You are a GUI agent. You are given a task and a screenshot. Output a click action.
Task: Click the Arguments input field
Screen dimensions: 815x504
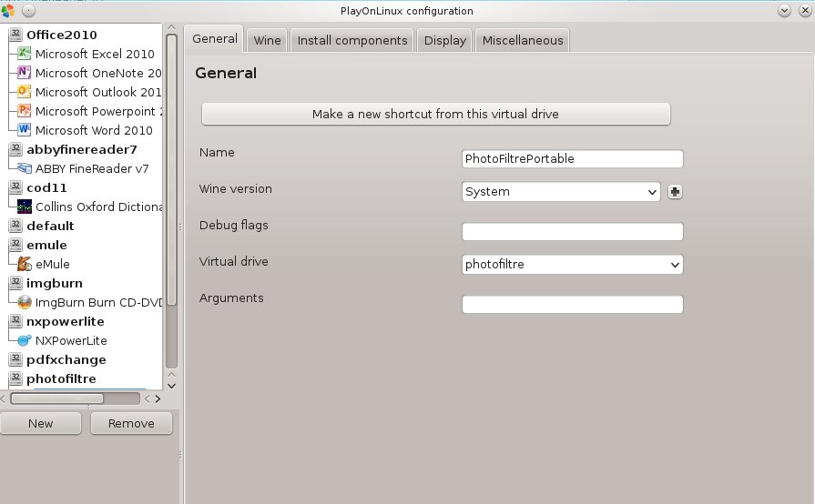point(572,304)
